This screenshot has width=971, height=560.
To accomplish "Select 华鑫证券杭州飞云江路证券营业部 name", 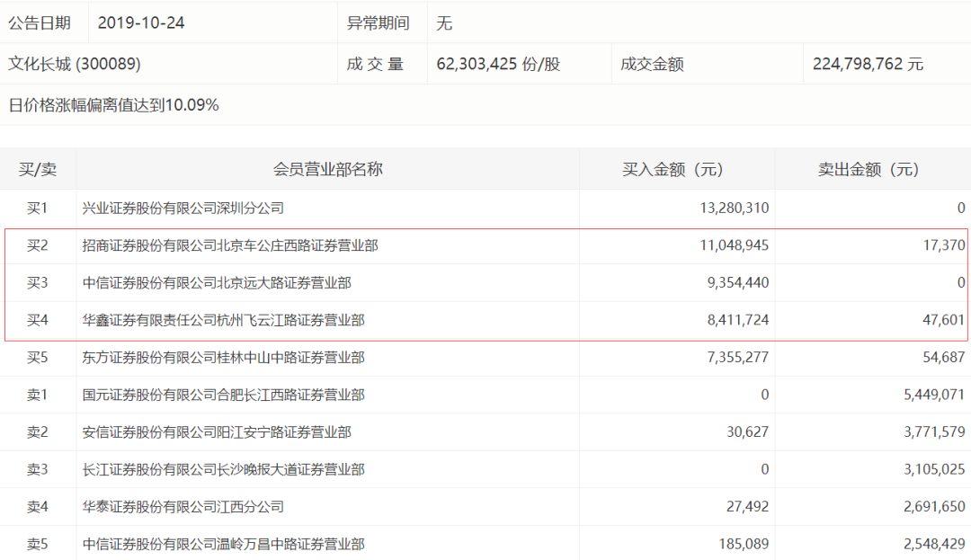I will click(x=224, y=320).
